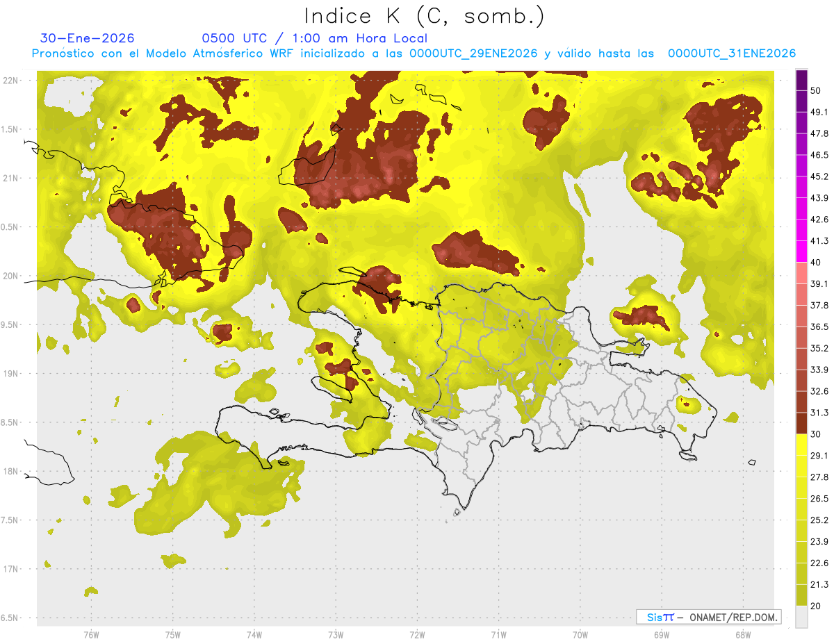The height and width of the screenshot is (644, 834).
Task: Click the '0000UTC_31ENE2026' valid-until timestamp
Action: (731, 53)
